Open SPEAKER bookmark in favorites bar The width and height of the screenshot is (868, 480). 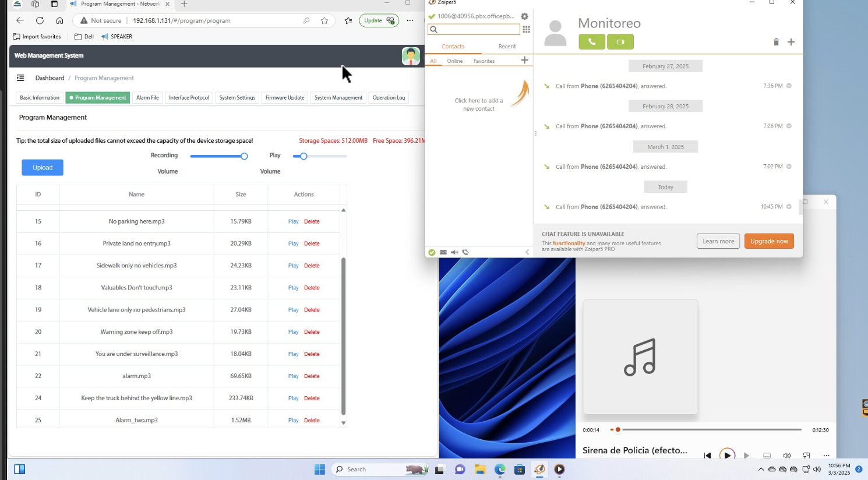[x=117, y=37]
